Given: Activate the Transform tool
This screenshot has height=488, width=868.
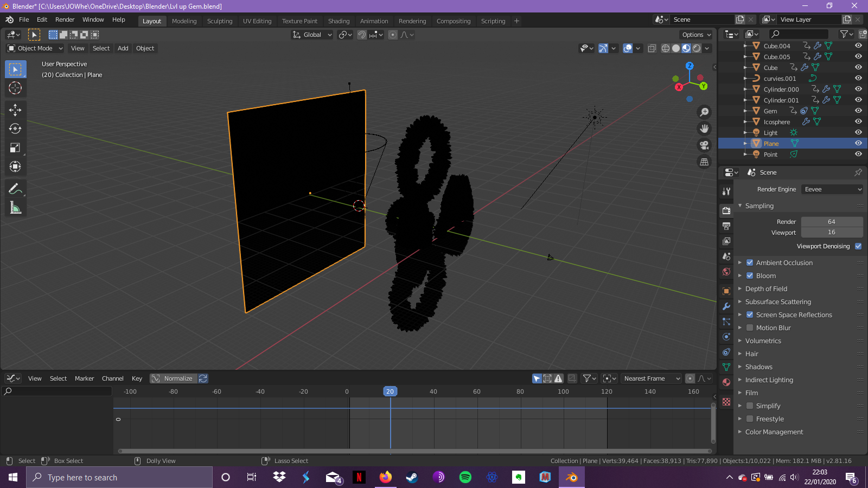Looking at the screenshot, I should coord(15,166).
